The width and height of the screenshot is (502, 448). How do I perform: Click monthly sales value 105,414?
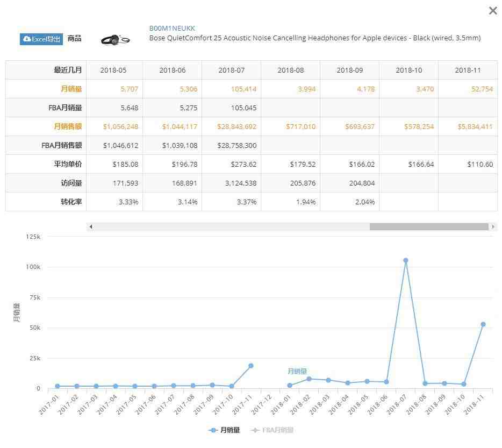[243, 89]
